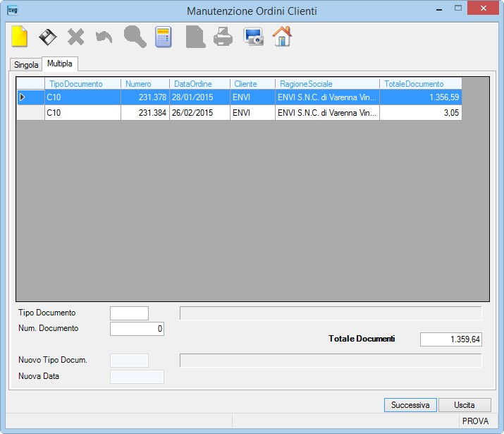Click the Uscita button
Image resolution: width=504 pixels, height=434 pixels.
point(465,405)
